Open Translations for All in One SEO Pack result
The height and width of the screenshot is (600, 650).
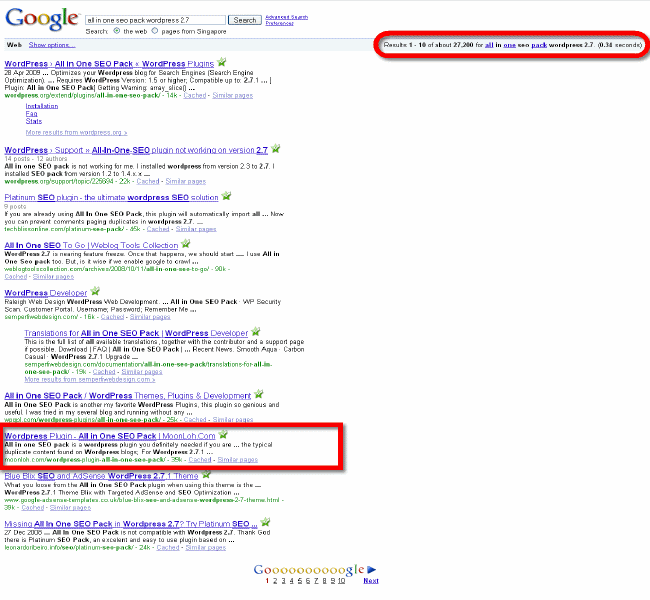point(136,333)
